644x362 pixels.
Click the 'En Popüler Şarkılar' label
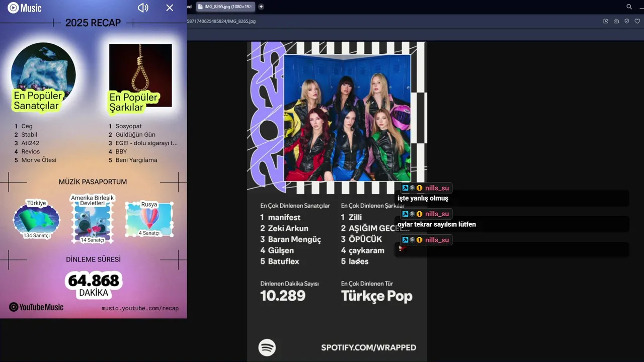[x=133, y=102]
